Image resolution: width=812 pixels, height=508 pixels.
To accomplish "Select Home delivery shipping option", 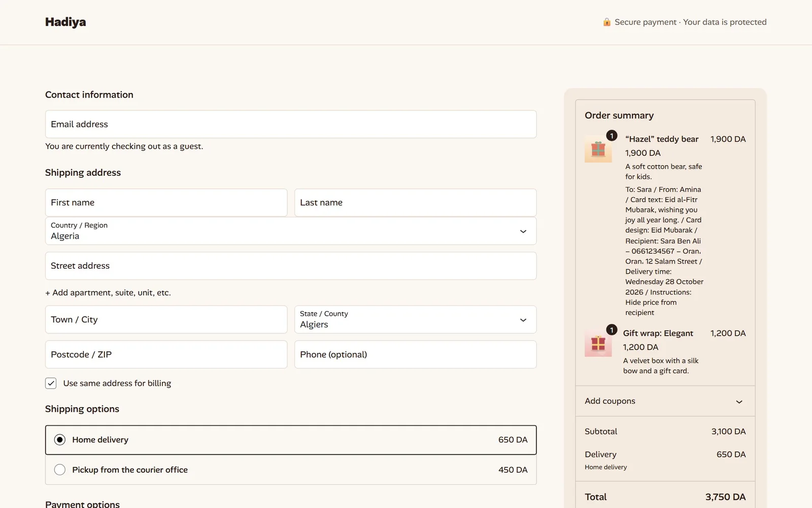I will click(291, 440).
